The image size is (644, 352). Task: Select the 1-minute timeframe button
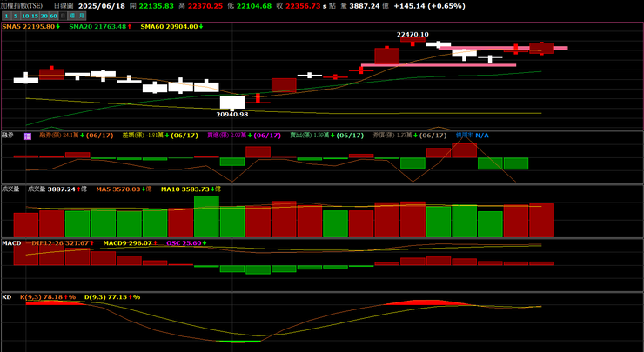(5, 16)
